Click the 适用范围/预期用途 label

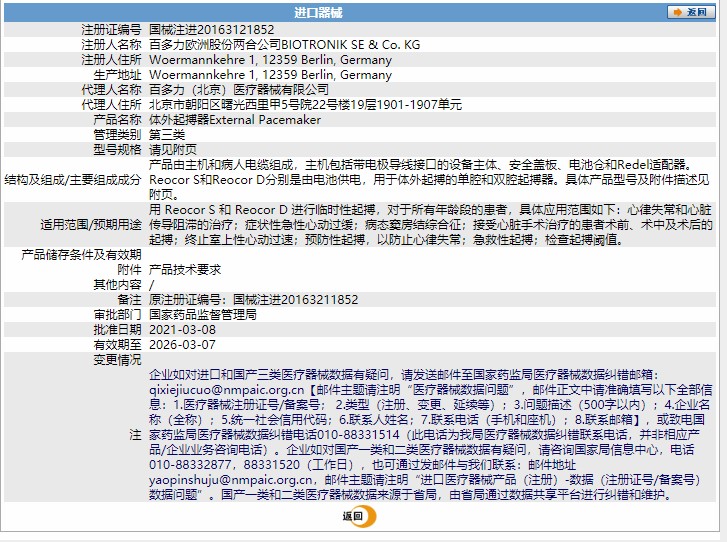(x=91, y=225)
